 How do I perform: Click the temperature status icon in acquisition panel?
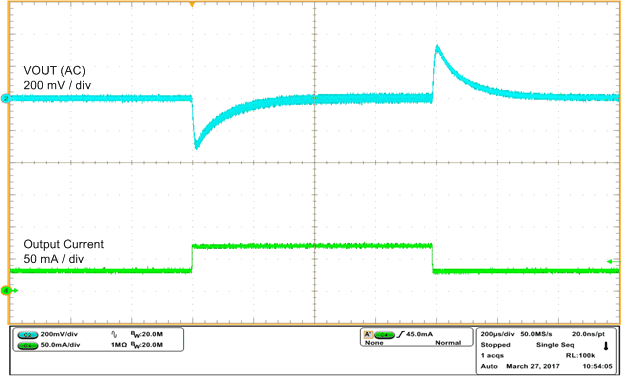coord(606,346)
